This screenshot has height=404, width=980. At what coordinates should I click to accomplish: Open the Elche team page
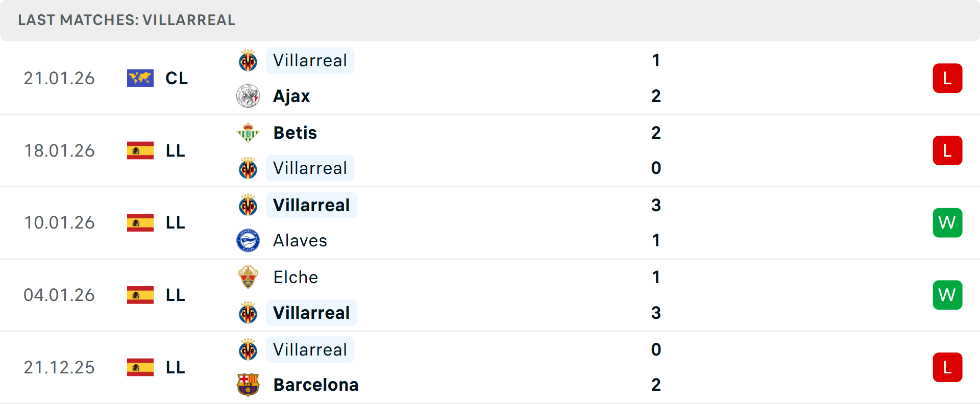pos(296,277)
